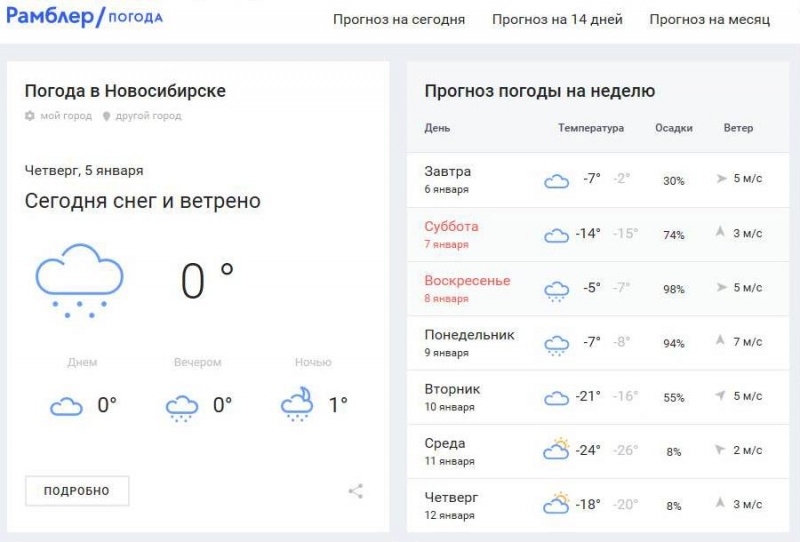This screenshot has height=542, width=800.
Task: Click the snow cloud icon in Воскресенье row
Action: click(556, 289)
